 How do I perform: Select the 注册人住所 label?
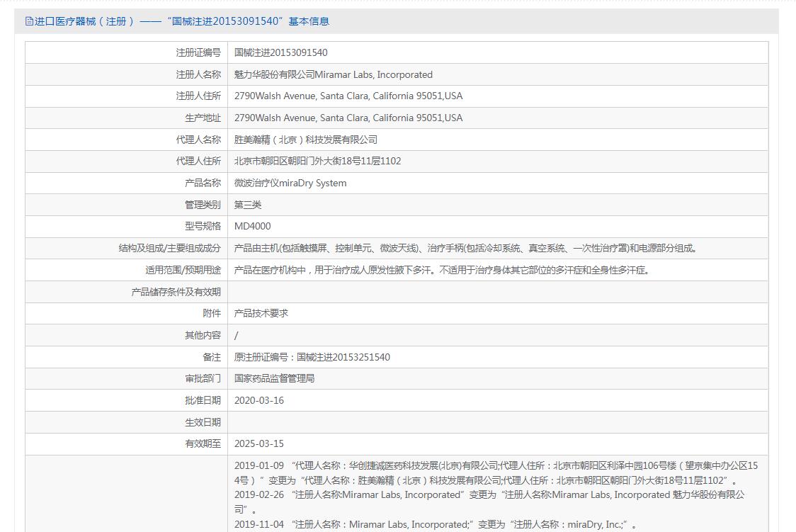point(198,96)
